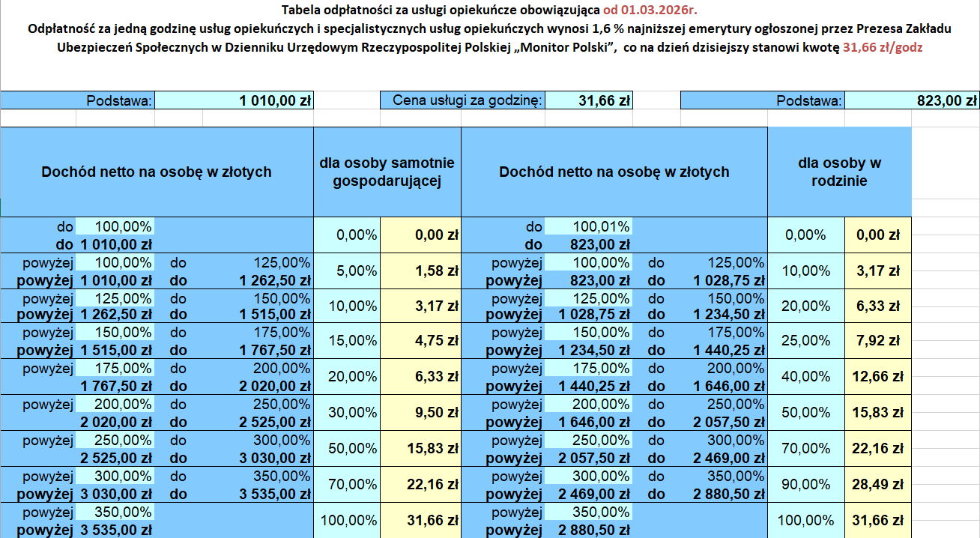Click the 40,00% rate cell

805,377
